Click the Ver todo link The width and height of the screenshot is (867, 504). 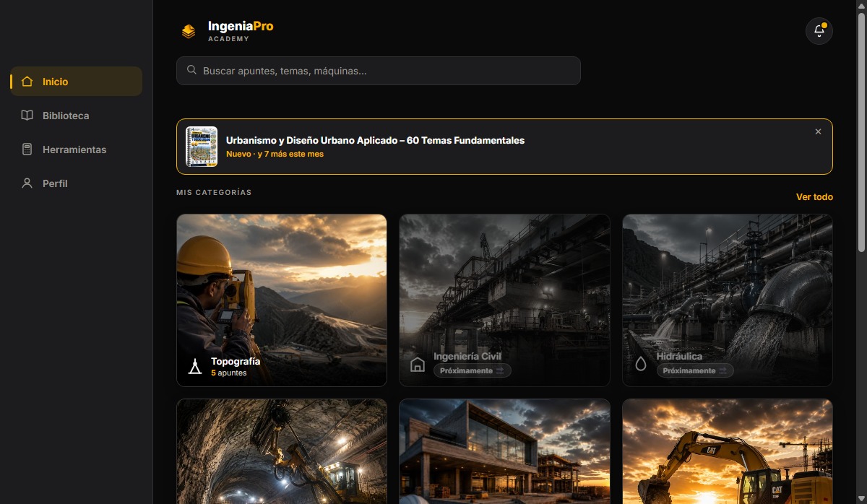point(814,196)
